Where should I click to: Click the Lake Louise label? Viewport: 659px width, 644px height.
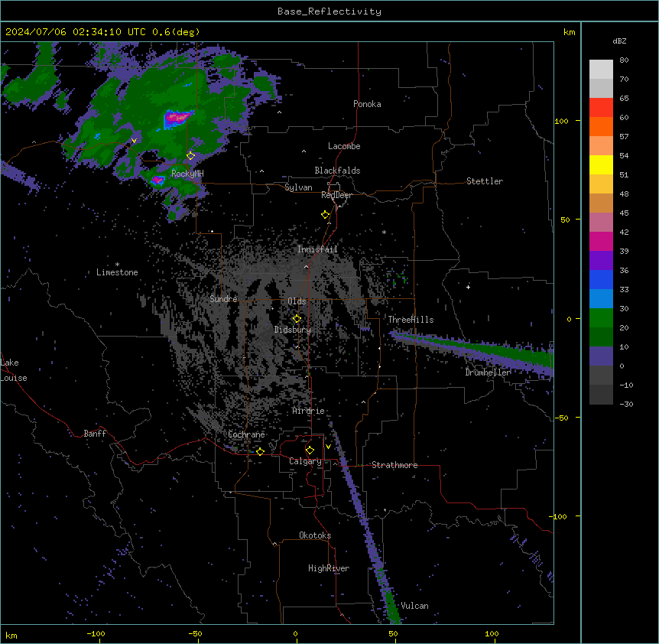click(14, 370)
